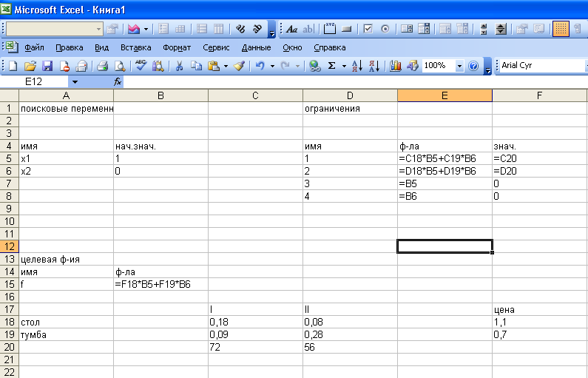Screen dimensions: 588x378
Task: Expand the chart type dropdown arrow
Action: 146,29
